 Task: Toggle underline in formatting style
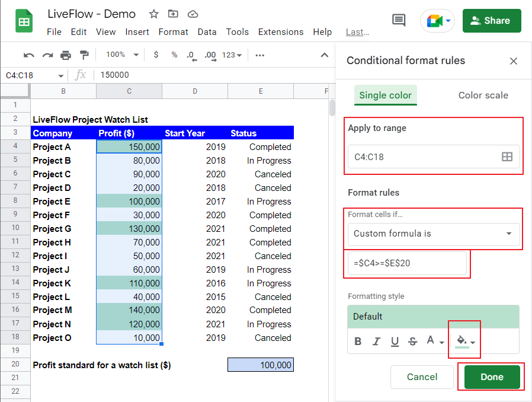(395, 341)
